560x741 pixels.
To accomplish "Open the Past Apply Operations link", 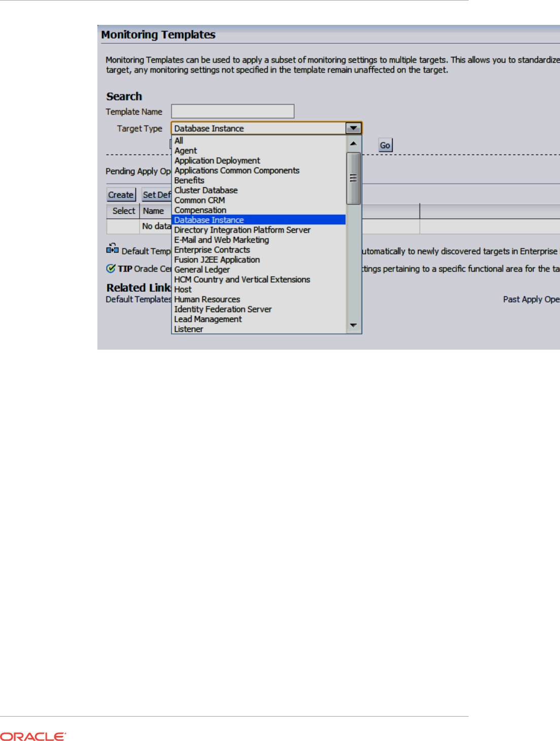I will click(x=531, y=299).
